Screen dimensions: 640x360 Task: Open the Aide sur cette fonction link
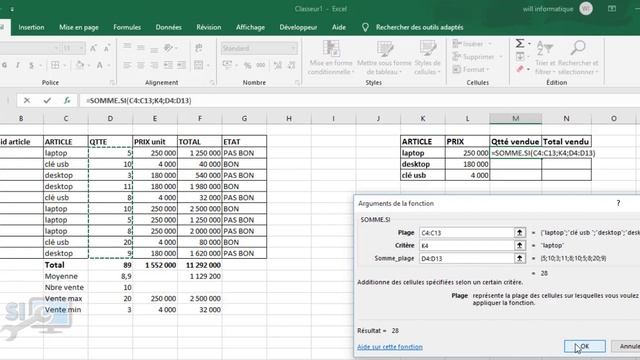pyautogui.click(x=390, y=347)
